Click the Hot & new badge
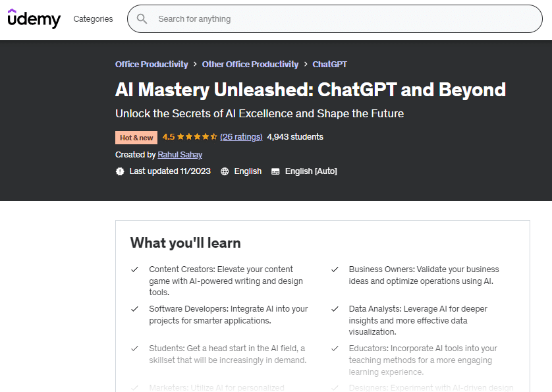This screenshot has height=392, width=552. click(136, 138)
